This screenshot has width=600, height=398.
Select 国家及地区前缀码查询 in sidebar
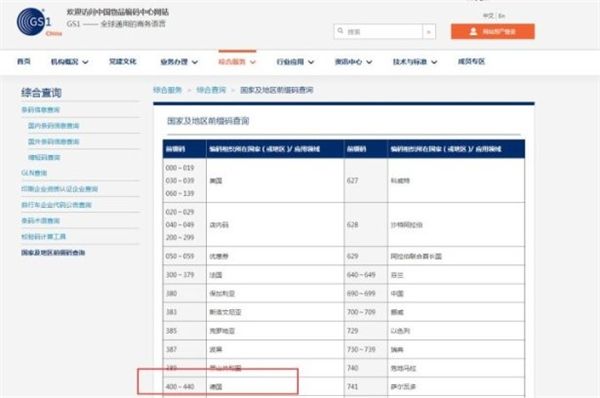point(53,253)
